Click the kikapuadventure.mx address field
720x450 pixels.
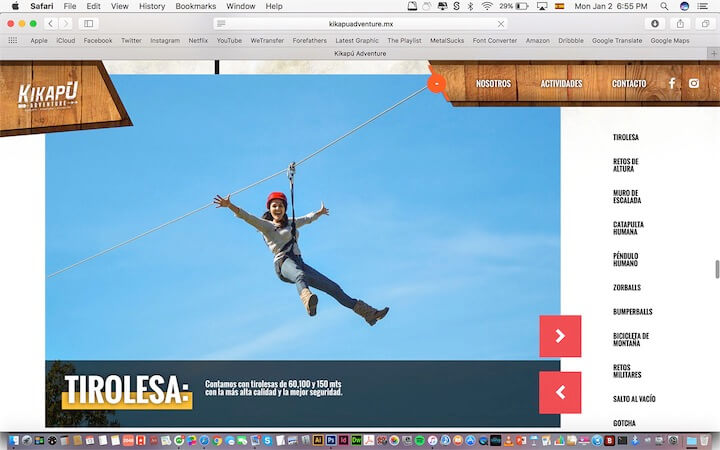pyautogui.click(x=360, y=23)
